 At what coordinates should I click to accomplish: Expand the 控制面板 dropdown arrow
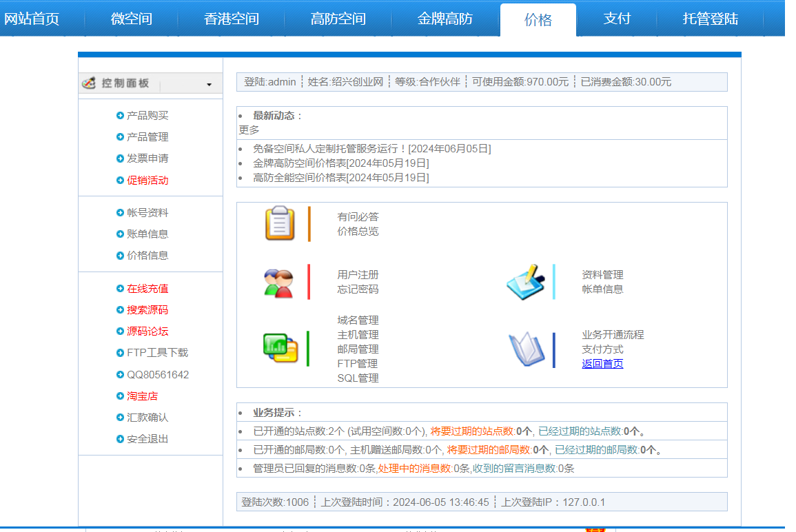tap(209, 85)
